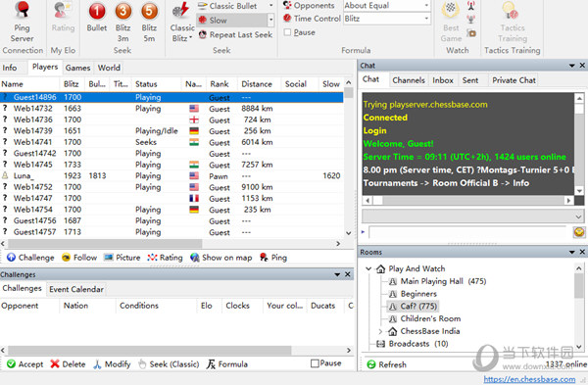Open the Classic Bullet dropdown arrow
The image size is (588, 385).
(x=270, y=6)
